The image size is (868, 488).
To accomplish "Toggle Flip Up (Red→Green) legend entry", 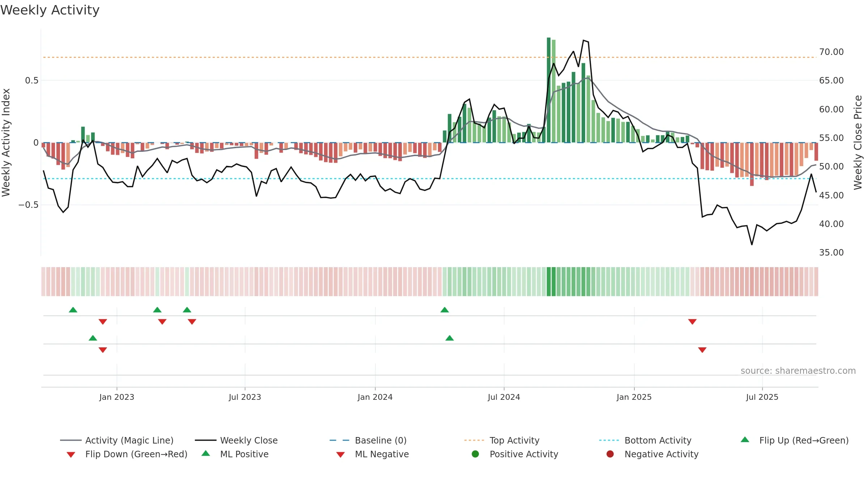I will (x=795, y=440).
